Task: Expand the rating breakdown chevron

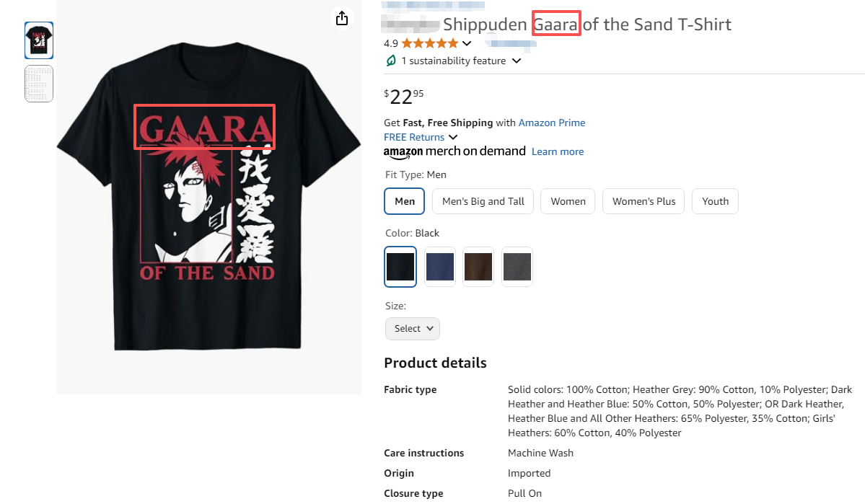Action: (x=467, y=43)
